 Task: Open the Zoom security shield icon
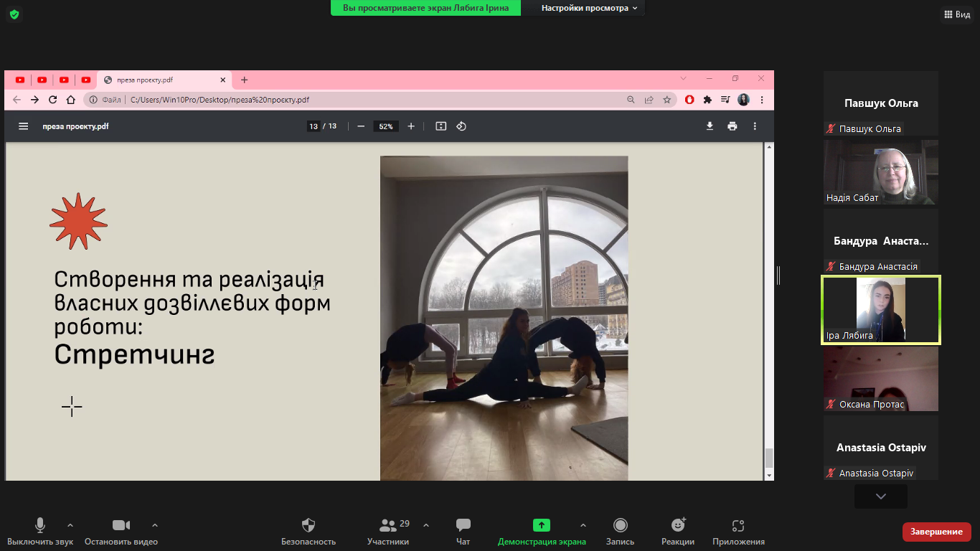[x=308, y=526]
